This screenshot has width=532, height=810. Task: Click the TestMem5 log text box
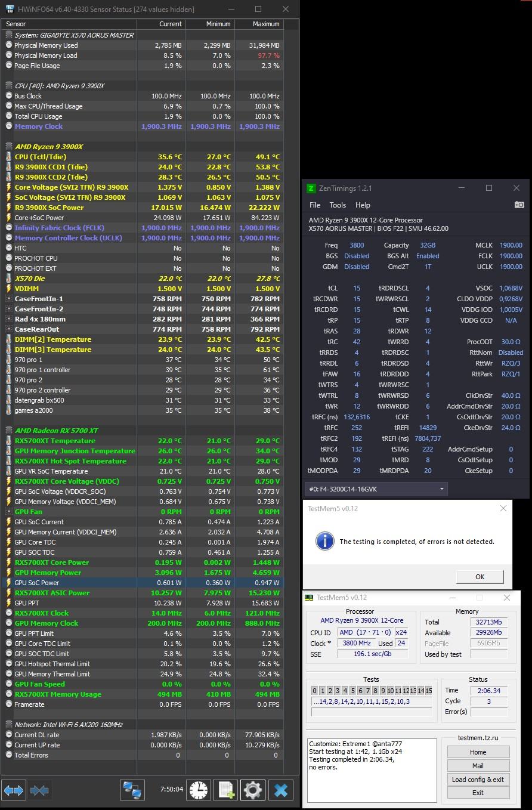[x=372, y=771]
